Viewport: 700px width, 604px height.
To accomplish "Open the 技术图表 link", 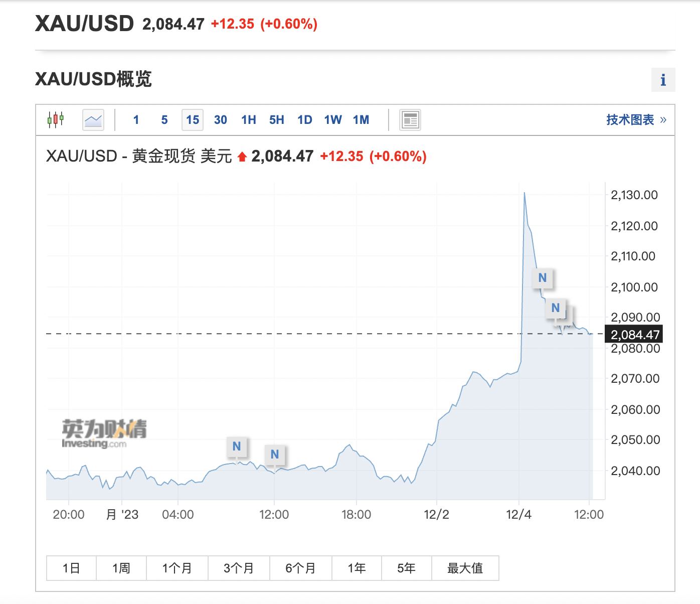I will tap(636, 120).
